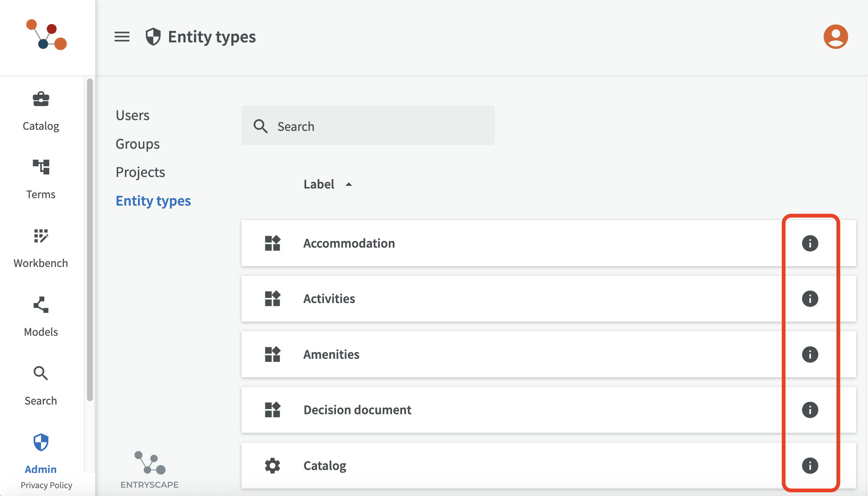The image size is (868, 496).
Task: Click info icon on Catalog row
Action: click(810, 466)
